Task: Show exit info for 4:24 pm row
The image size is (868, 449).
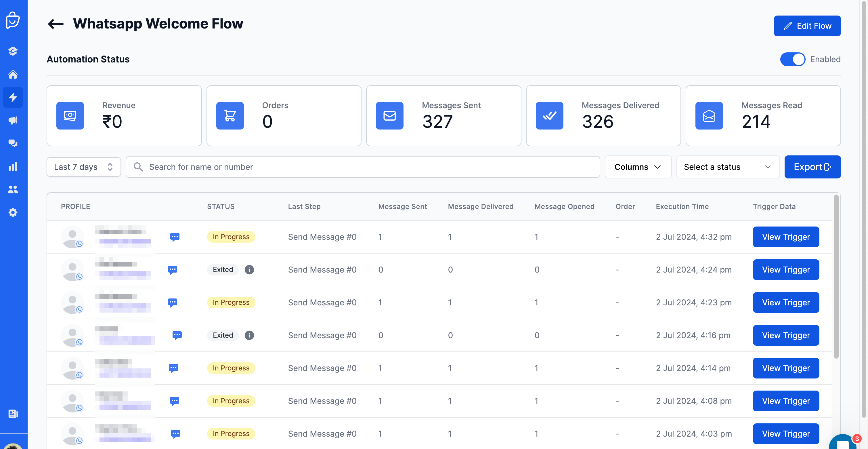Action: (x=249, y=270)
